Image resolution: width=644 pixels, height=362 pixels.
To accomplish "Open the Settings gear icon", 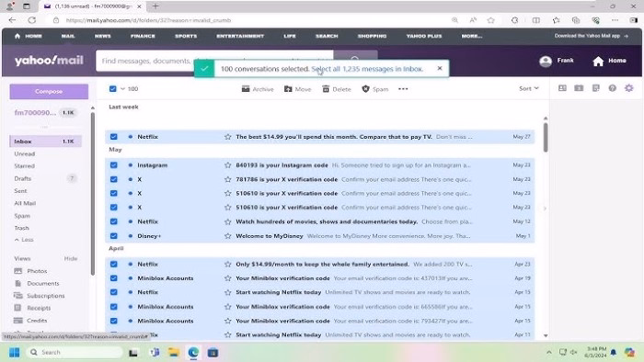I will 628,88.
